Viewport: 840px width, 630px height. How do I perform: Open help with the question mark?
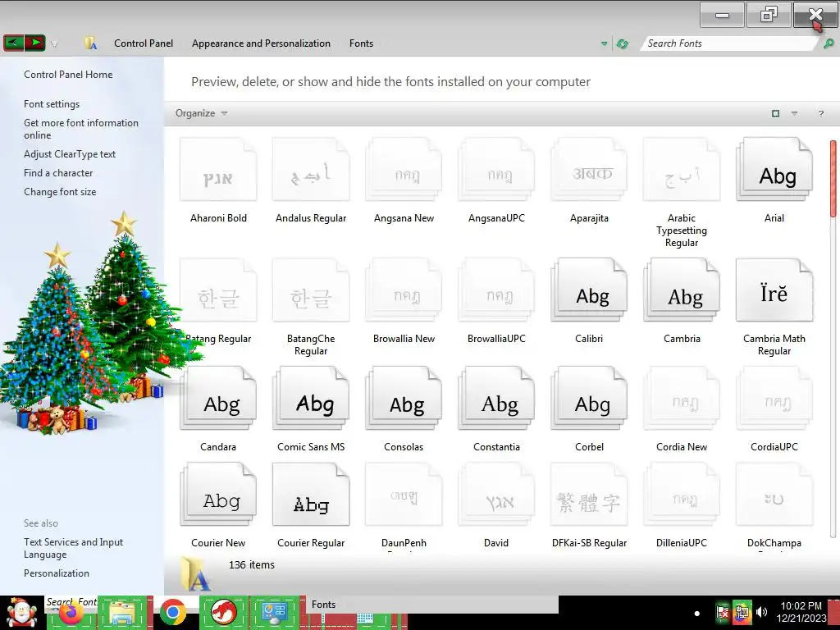point(820,113)
